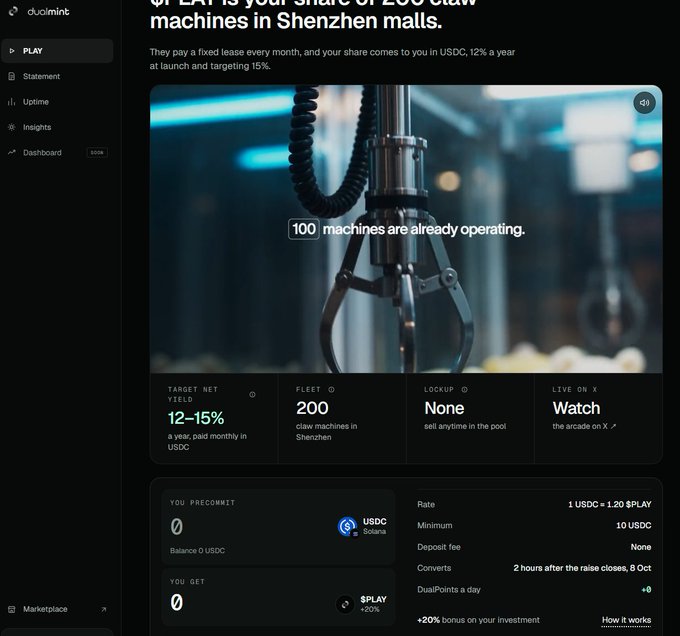Click the 200 fleet count
This screenshot has height=636, width=680.
click(312, 408)
